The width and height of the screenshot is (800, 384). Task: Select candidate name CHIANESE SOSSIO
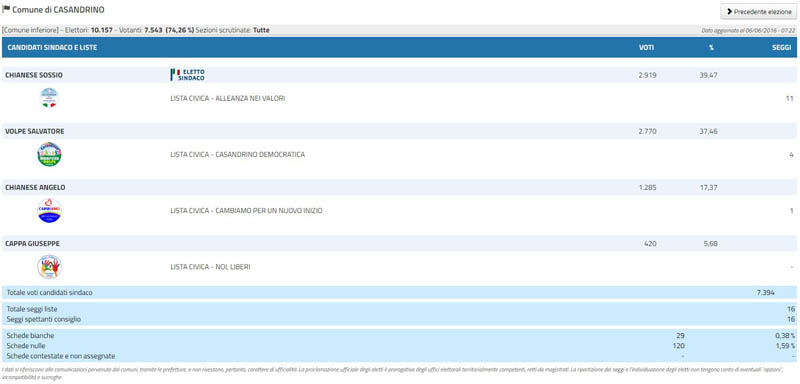(34, 75)
